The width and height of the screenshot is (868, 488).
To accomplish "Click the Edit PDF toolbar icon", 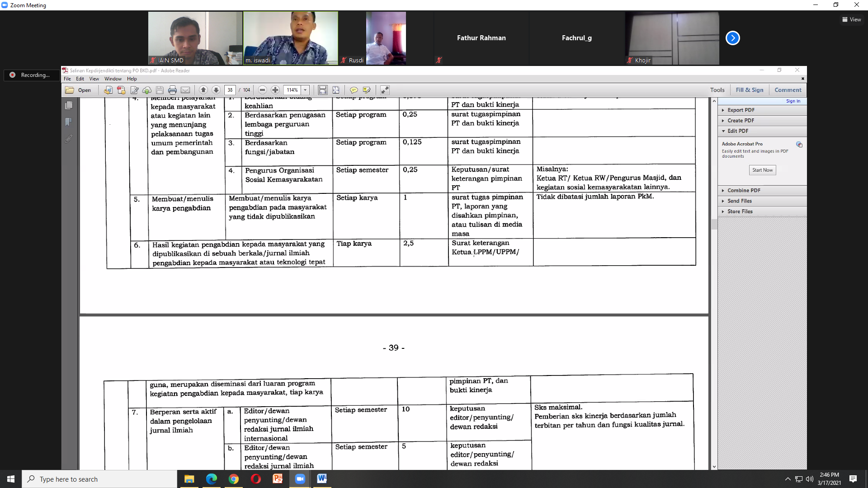I will click(x=134, y=90).
